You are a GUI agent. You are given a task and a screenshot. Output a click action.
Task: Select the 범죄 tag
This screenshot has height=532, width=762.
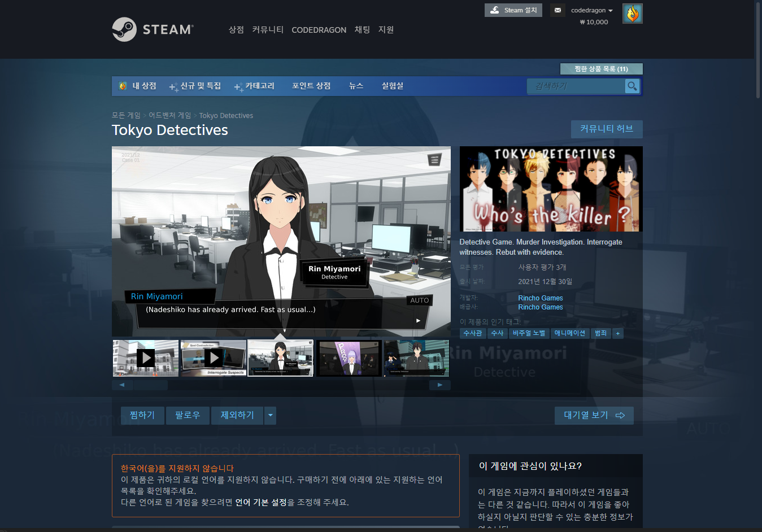(601, 333)
